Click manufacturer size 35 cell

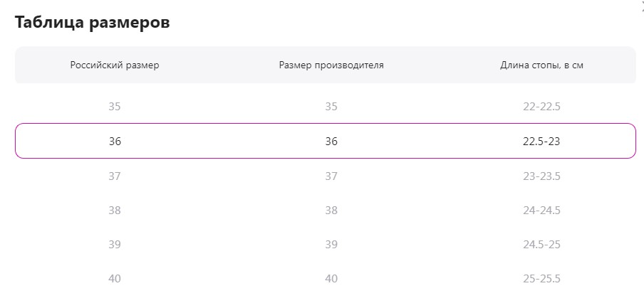[x=331, y=107]
